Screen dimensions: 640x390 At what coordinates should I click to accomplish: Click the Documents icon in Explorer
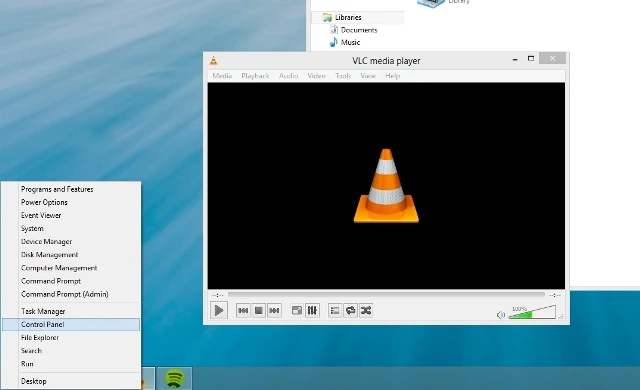[333, 30]
